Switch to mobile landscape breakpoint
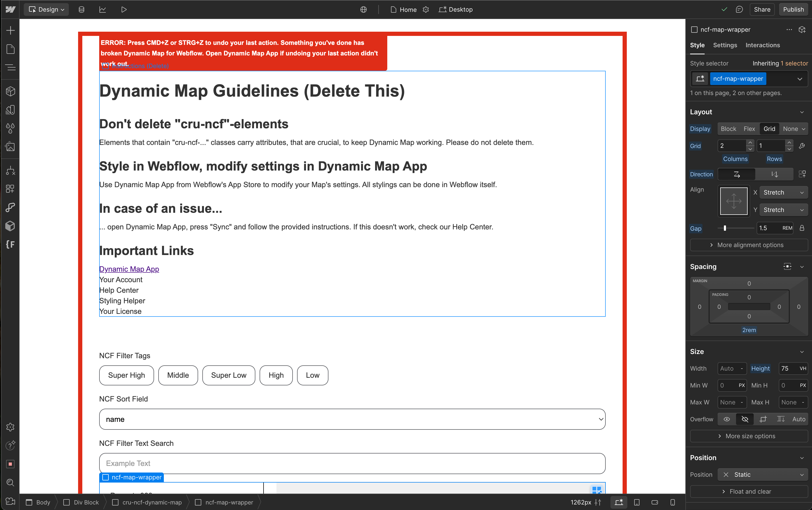 pos(655,502)
